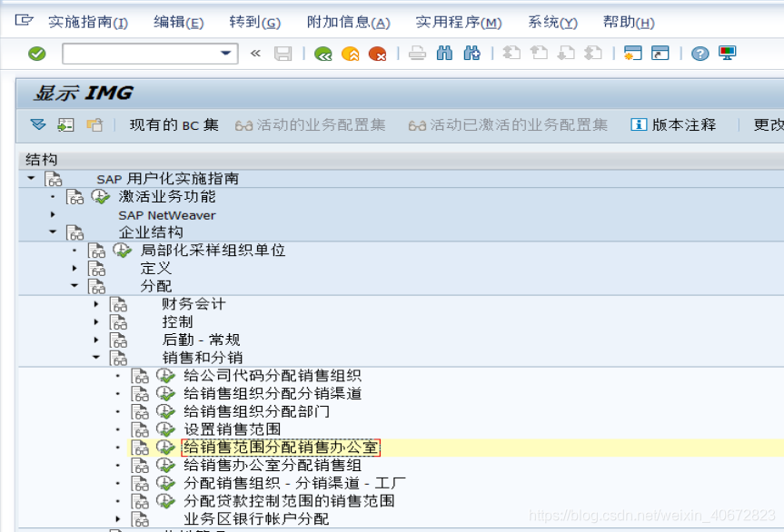
Task: Open documentation icon for 设置销售范围
Action: tap(140, 429)
